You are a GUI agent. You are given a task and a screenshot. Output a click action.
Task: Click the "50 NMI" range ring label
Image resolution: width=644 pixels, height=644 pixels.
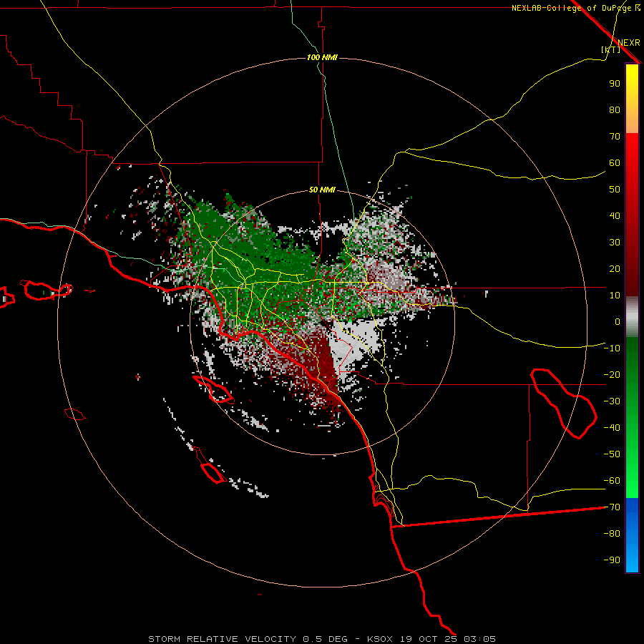click(x=322, y=190)
